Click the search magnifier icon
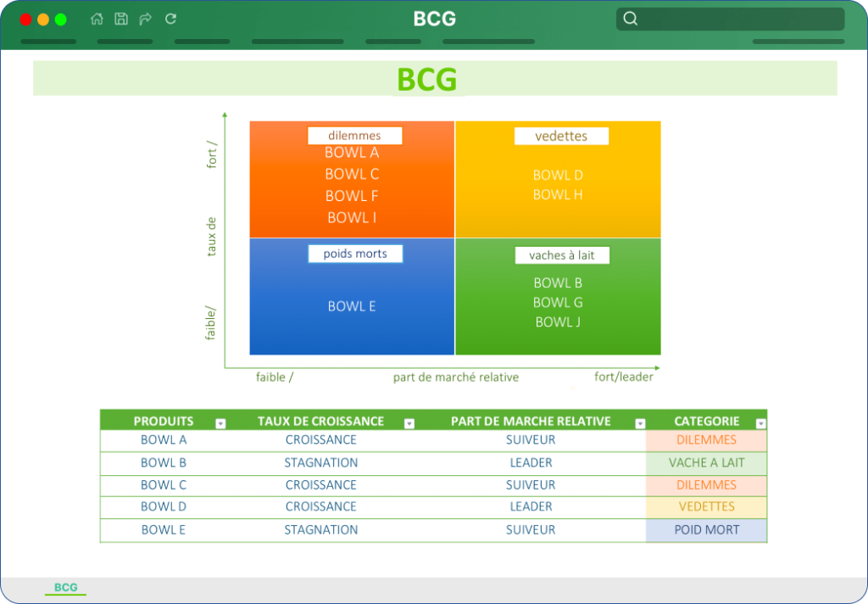The image size is (868, 604). pyautogui.click(x=630, y=19)
